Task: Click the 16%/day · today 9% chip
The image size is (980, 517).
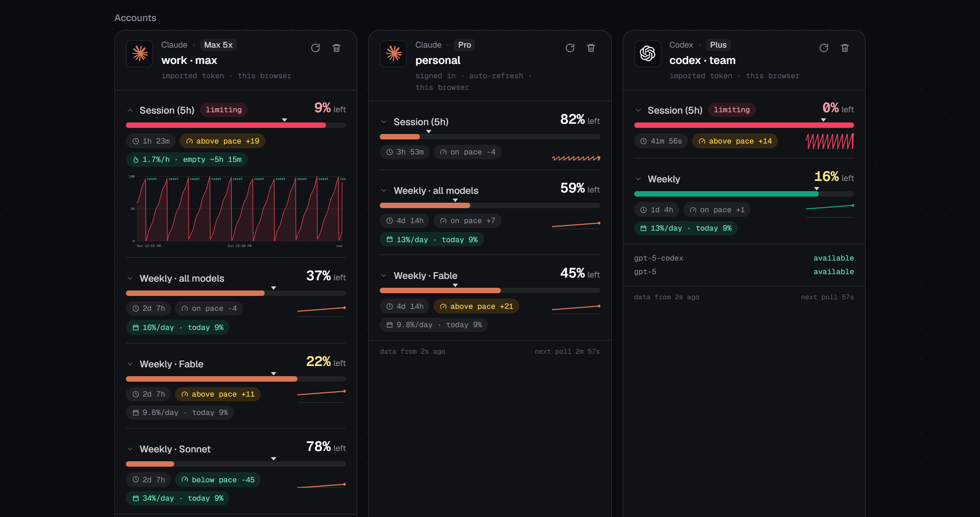Action: [x=178, y=327]
